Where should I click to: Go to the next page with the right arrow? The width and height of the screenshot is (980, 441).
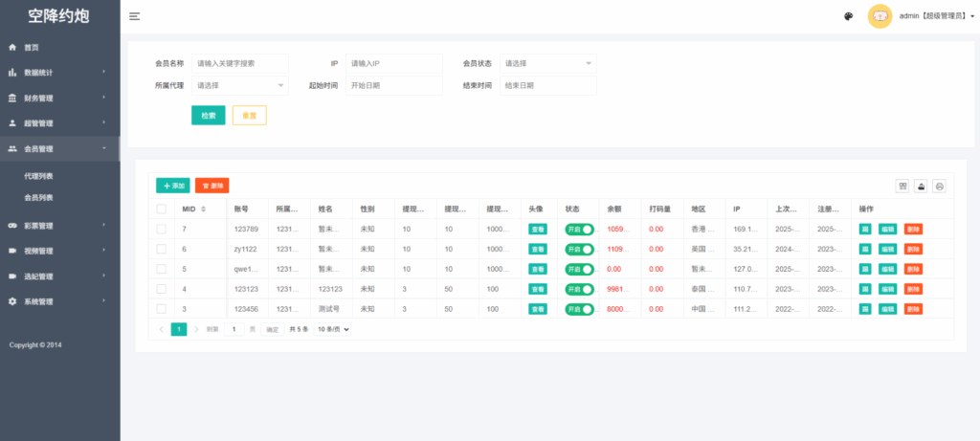(196, 329)
